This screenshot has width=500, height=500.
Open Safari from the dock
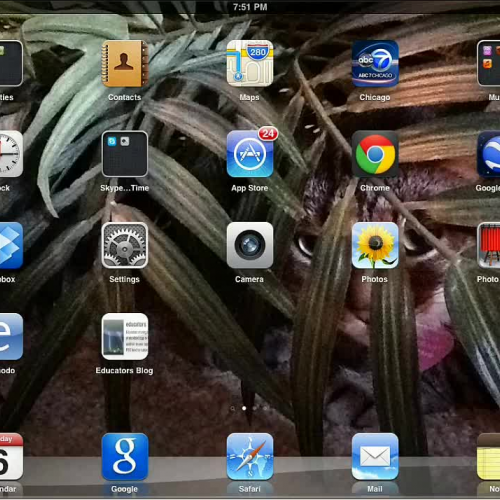(250, 457)
